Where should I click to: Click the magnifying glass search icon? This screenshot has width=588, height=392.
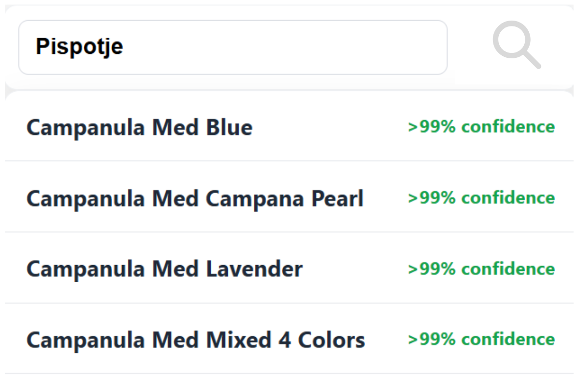[516, 44]
